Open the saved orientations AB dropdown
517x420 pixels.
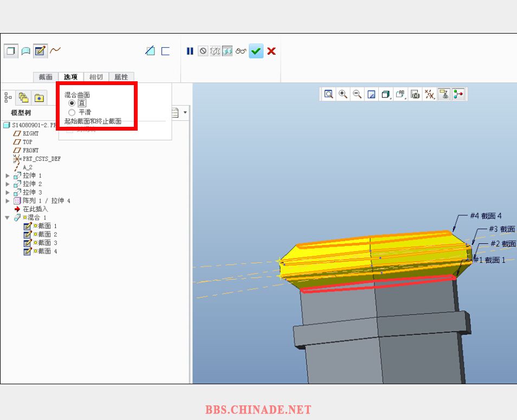tap(400, 94)
